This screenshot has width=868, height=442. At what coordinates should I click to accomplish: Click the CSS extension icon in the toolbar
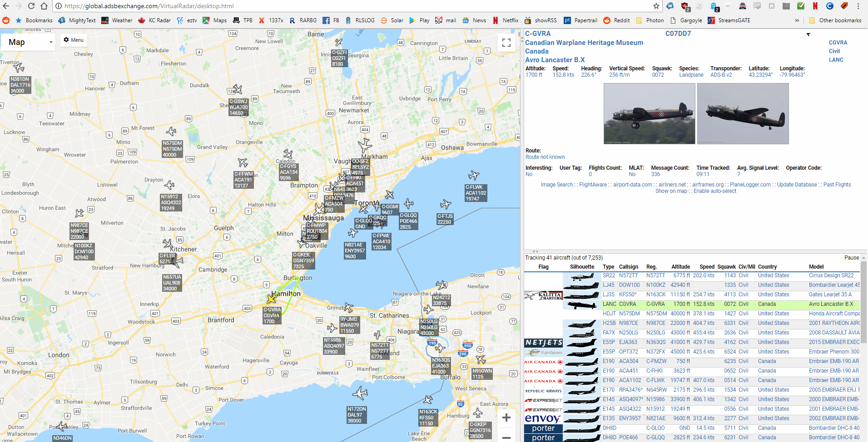point(757,6)
